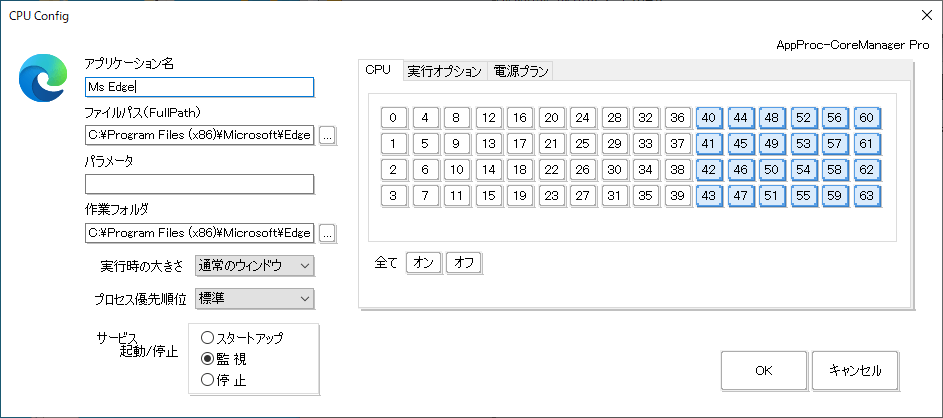Toggle CPU core 22
Screen dimensions: 943x418
(551, 170)
